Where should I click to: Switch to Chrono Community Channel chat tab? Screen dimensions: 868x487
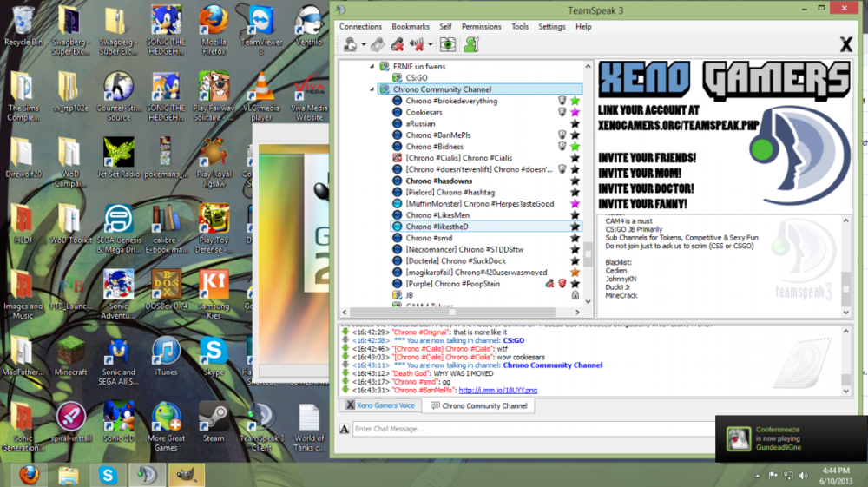pyautogui.click(x=479, y=405)
